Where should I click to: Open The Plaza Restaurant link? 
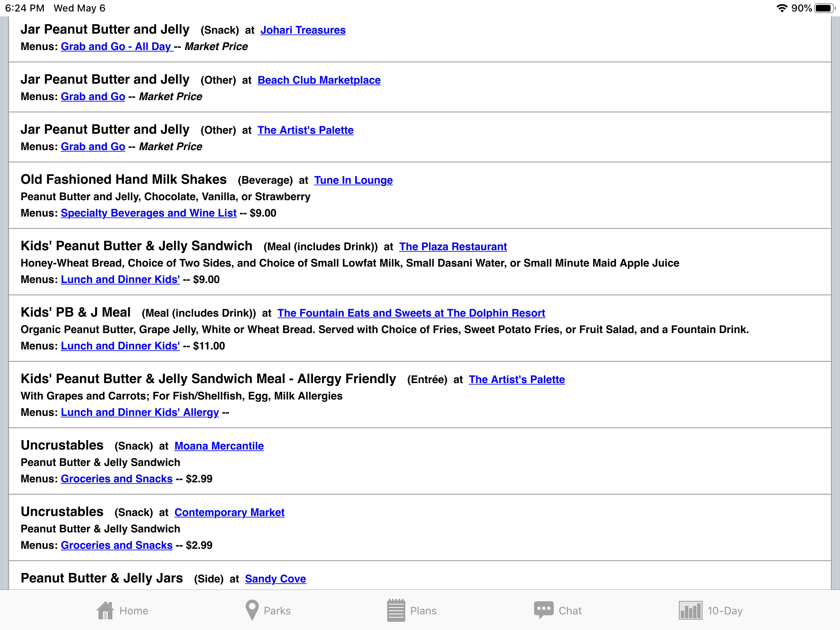pyautogui.click(x=453, y=247)
